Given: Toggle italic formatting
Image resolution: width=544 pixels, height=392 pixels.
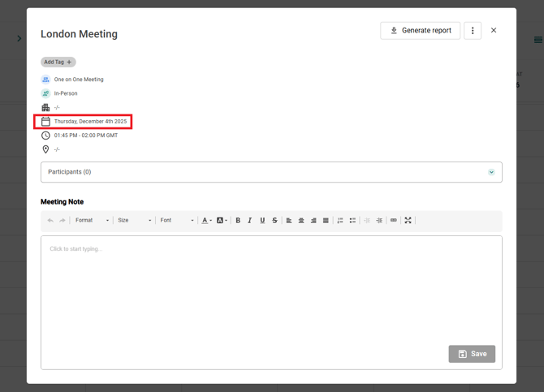Looking at the screenshot, I should pos(250,220).
